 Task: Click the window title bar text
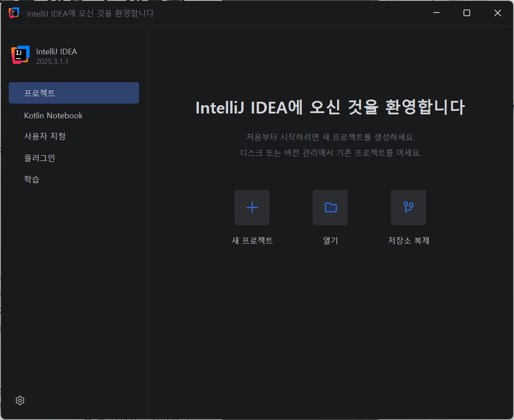90,13
